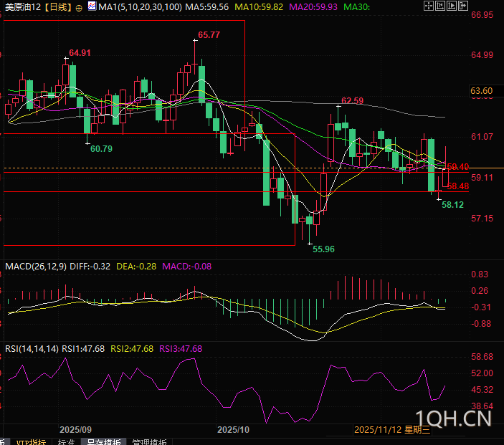
Task: Click the 0.83 MACD axis label
Action: [x=480, y=274]
